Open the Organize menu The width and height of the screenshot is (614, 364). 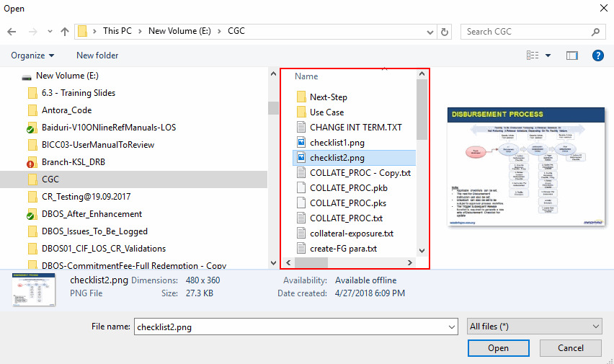(x=32, y=56)
